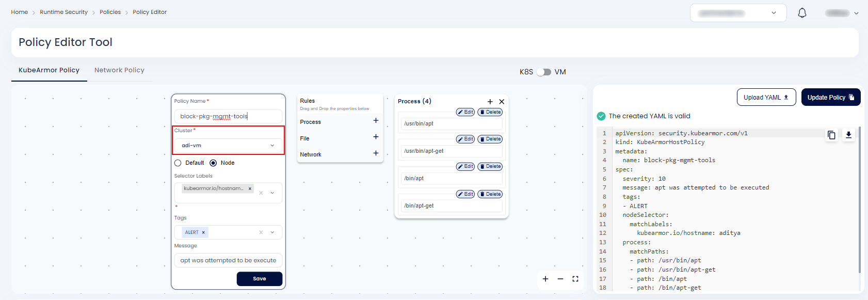This screenshot has height=300, width=868.
Task: Click the File rule label
Action: click(304, 138)
